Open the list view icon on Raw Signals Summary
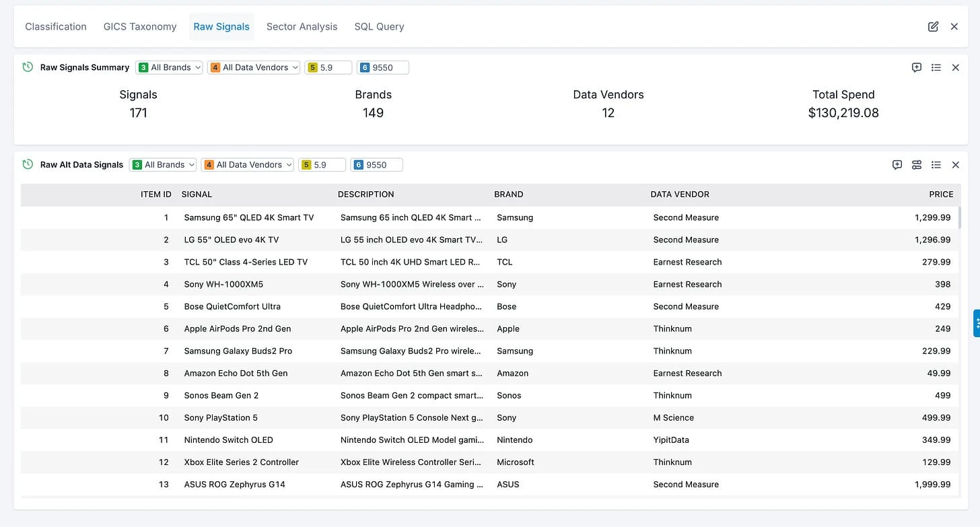This screenshot has width=980, height=527. point(936,67)
